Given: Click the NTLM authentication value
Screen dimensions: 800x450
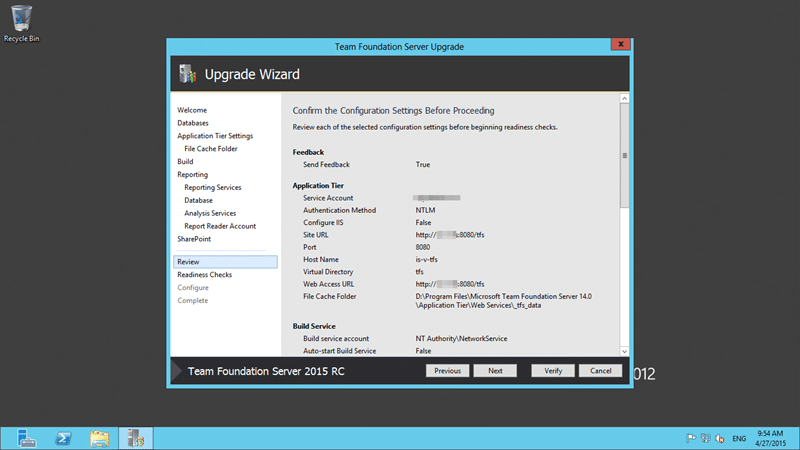Looking at the screenshot, I should [426, 210].
